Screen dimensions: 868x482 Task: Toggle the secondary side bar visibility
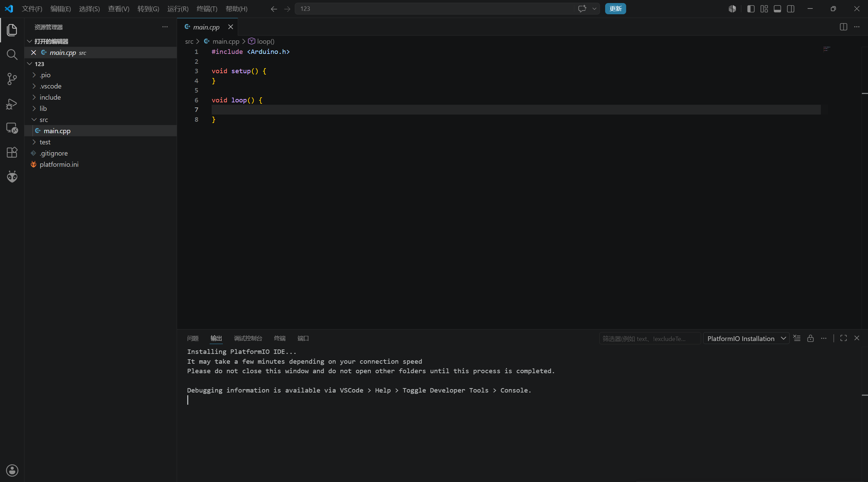pyautogui.click(x=791, y=9)
